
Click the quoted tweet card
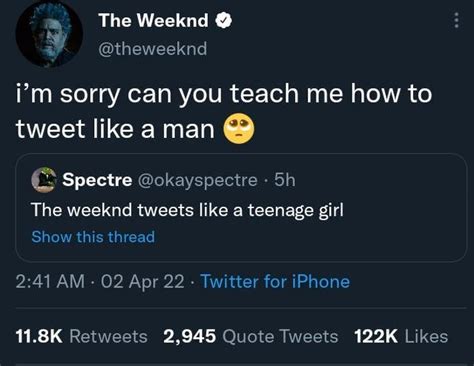(x=241, y=208)
